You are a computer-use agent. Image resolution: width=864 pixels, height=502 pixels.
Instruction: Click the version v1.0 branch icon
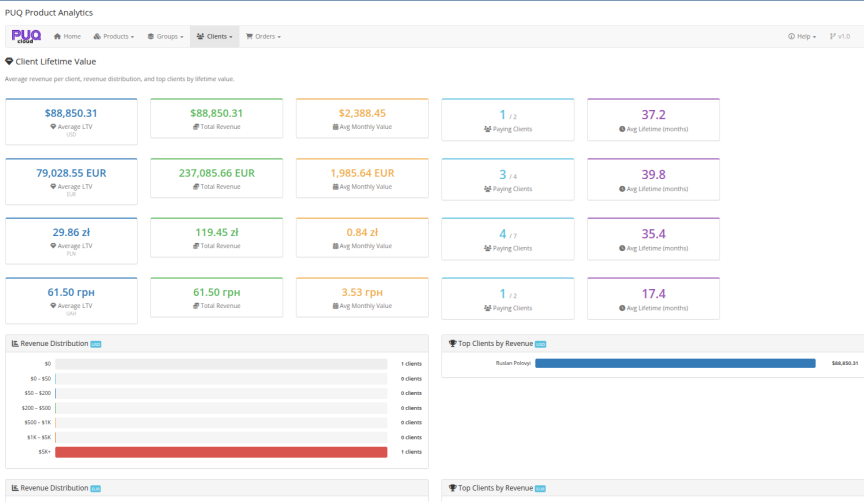coord(832,36)
